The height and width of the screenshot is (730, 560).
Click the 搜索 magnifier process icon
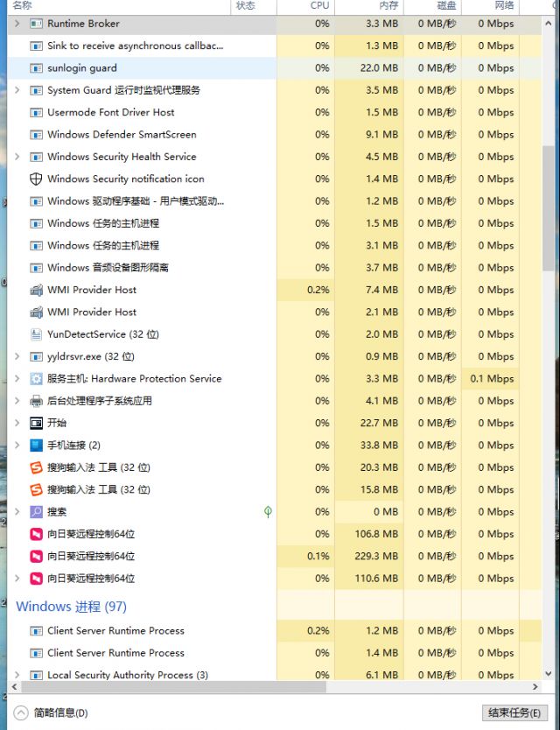36,512
